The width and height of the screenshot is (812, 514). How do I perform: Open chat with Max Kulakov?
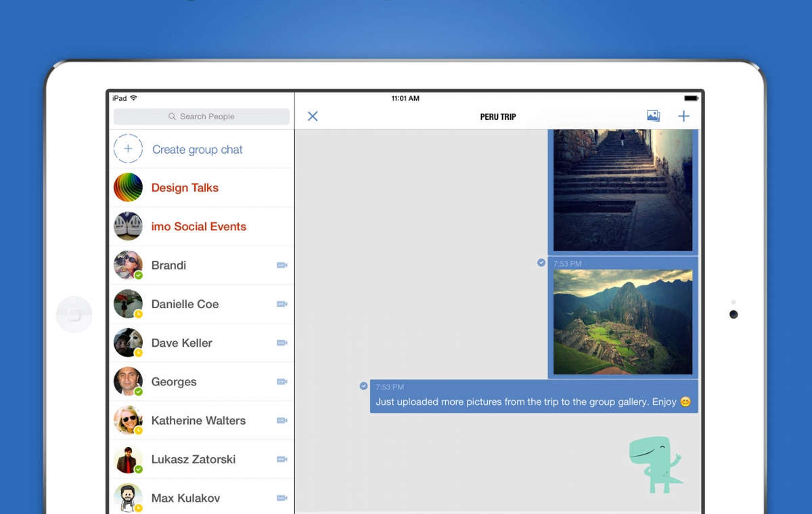pyautogui.click(x=202, y=496)
